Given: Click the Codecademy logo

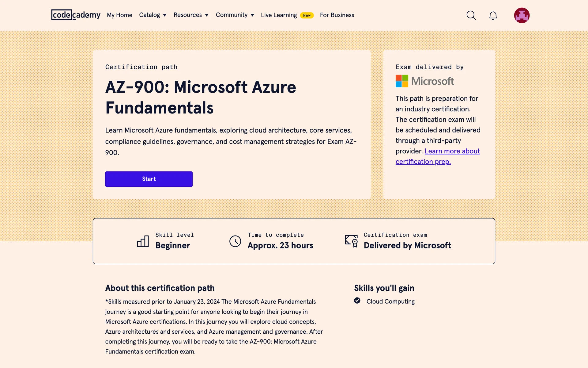Looking at the screenshot, I should pos(76,15).
